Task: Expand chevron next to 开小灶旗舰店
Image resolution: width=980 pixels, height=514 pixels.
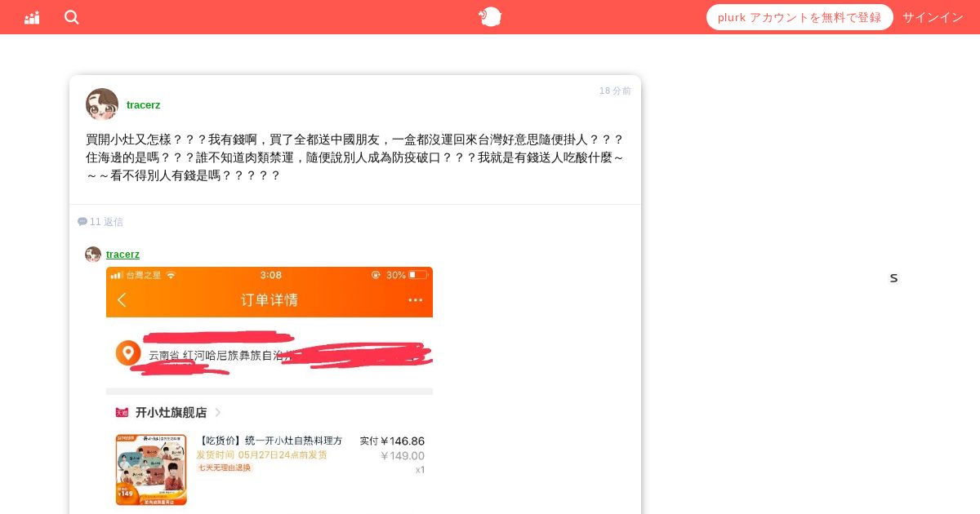Action: [218, 413]
